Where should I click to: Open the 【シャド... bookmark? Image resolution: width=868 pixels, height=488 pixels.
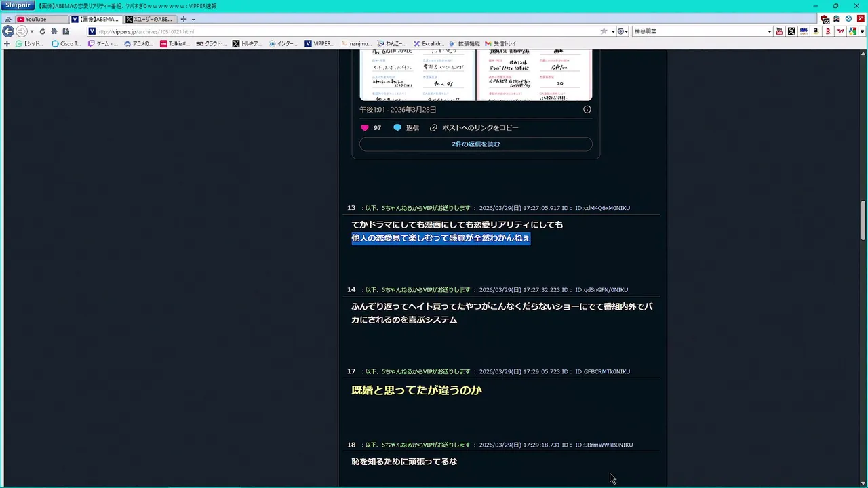30,43
